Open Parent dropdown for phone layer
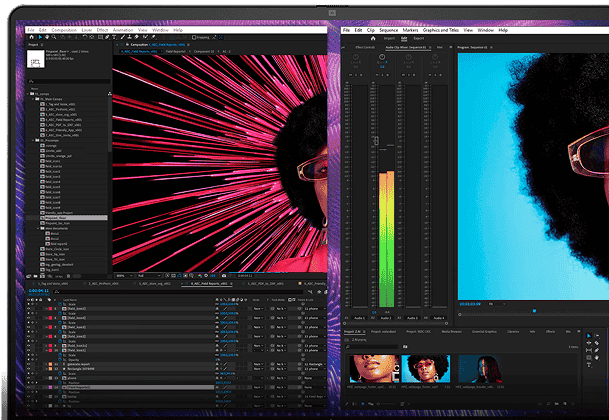The width and height of the screenshot is (609, 420). pyautogui.click(x=314, y=378)
